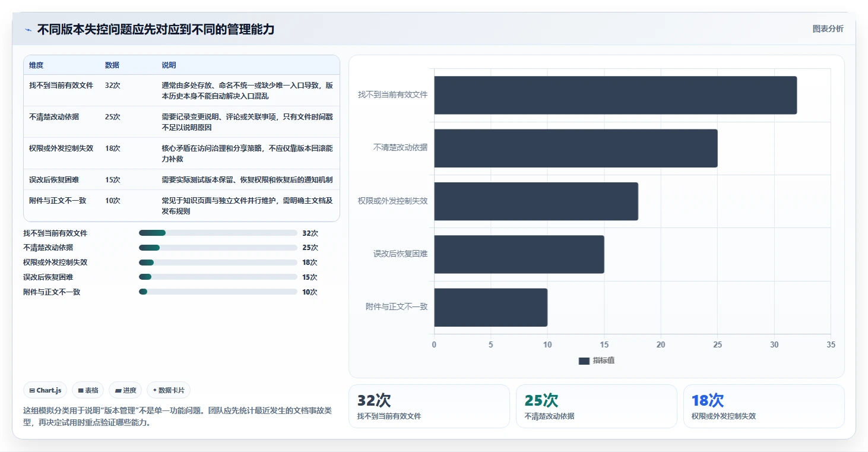Click the 图表分析 label at top right
Screen dimensions: 868x452
(828, 29)
